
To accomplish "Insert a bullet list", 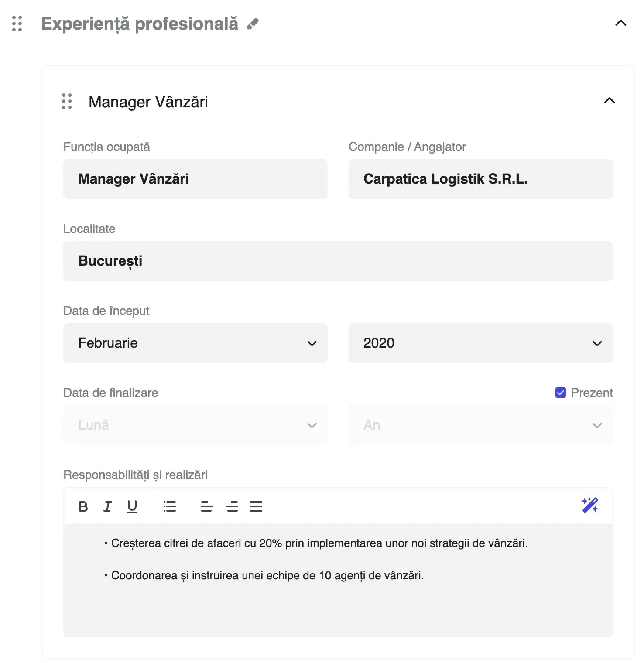I will tap(169, 506).
